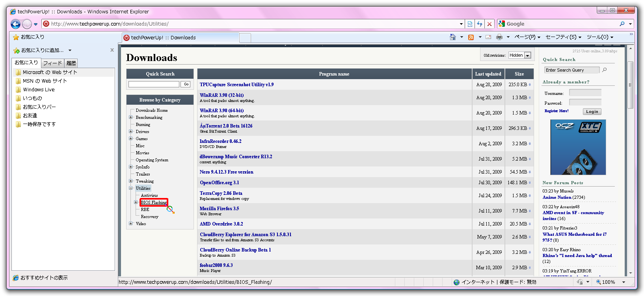Open the recent pages dropdown near Back button

pyautogui.click(x=35, y=24)
